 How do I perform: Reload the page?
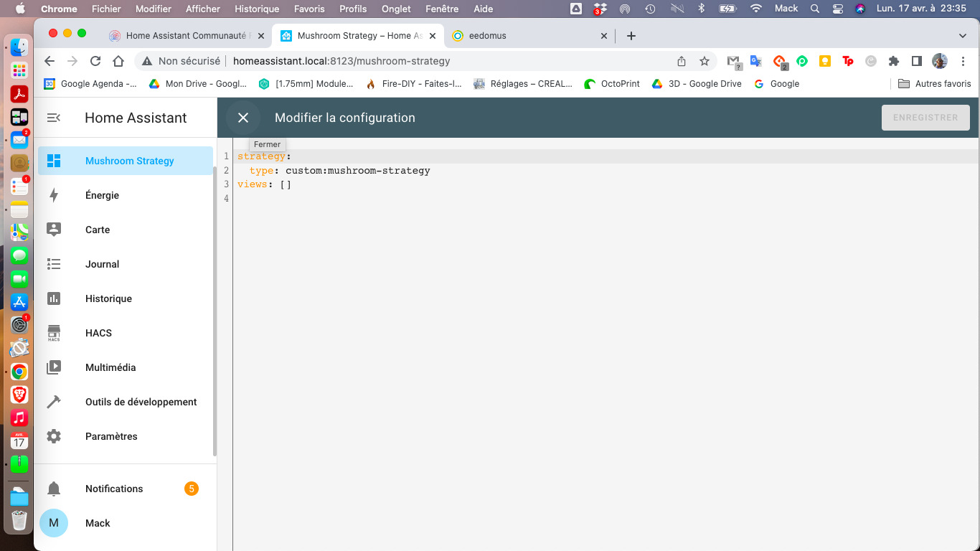pos(95,61)
